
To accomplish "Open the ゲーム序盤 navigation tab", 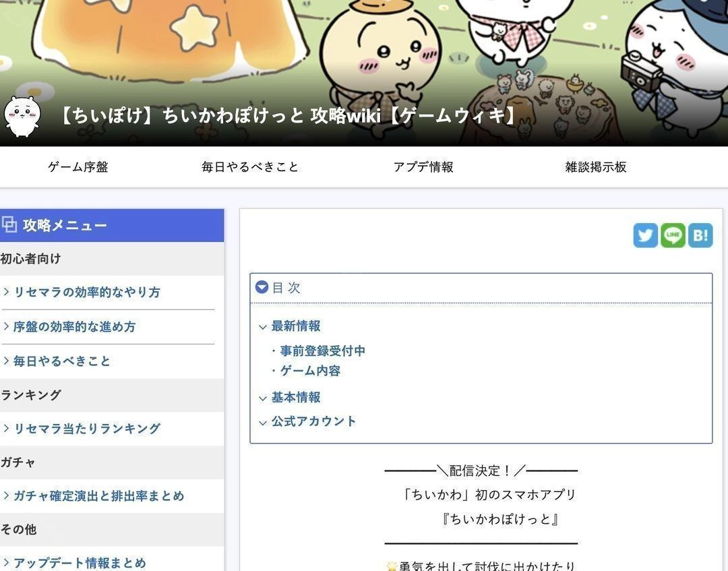I will (x=78, y=167).
